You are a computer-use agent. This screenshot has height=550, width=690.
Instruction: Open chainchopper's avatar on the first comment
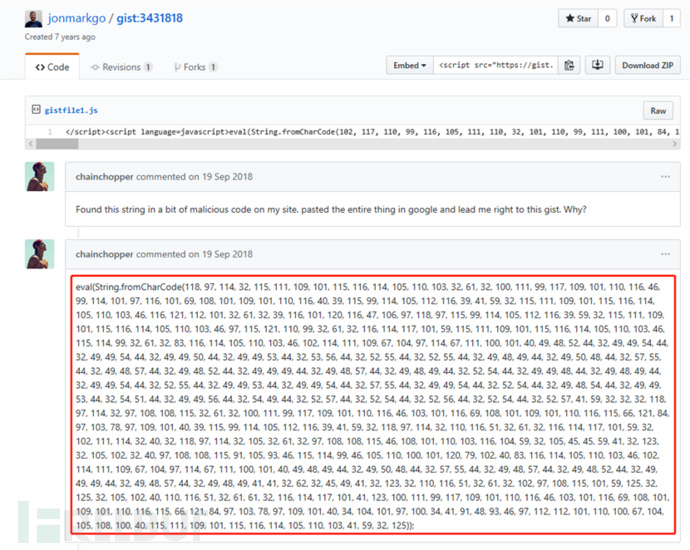tap(40, 176)
